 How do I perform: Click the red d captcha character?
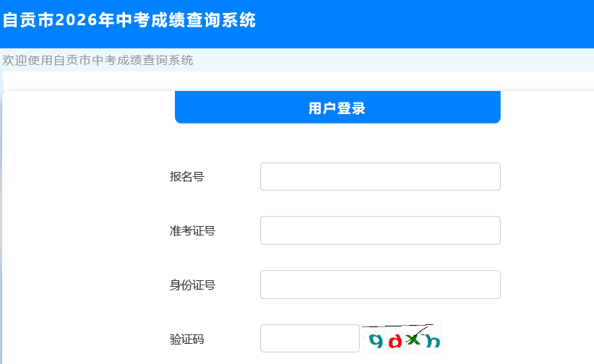click(395, 342)
